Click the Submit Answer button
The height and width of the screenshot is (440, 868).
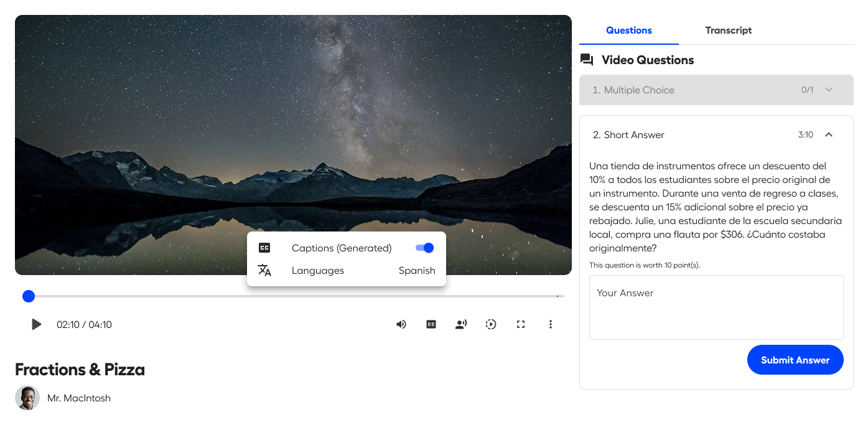pyautogui.click(x=795, y=360)
